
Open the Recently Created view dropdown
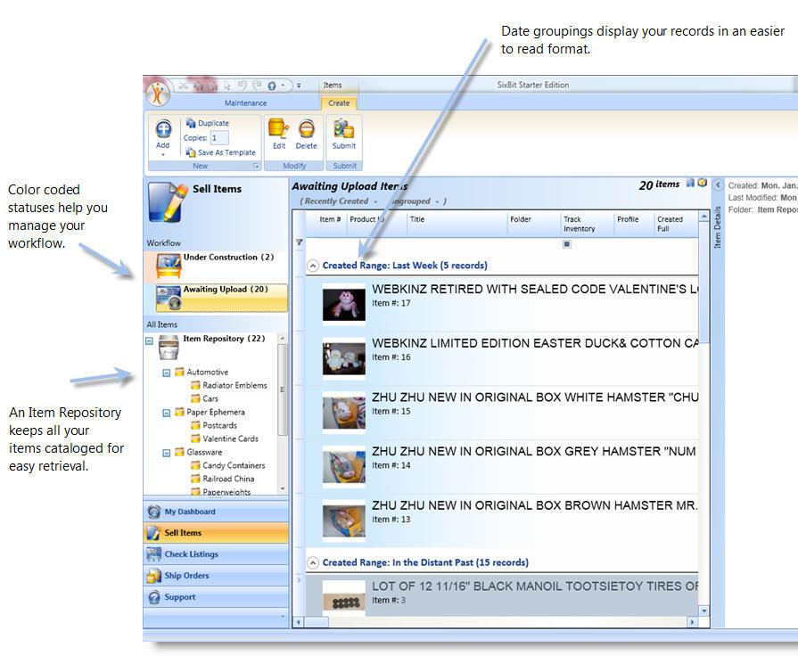pyautogui.click(x=375, y=201)
